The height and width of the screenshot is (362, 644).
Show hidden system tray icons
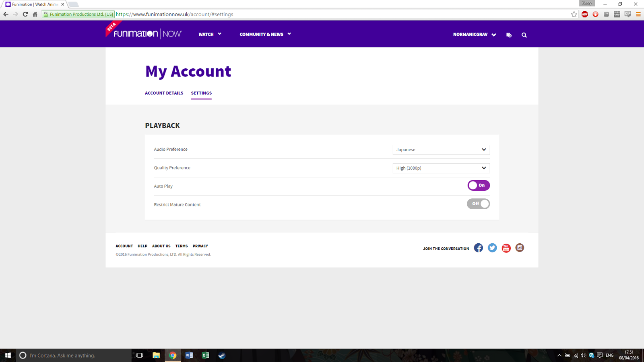click(x=559, y=355)
